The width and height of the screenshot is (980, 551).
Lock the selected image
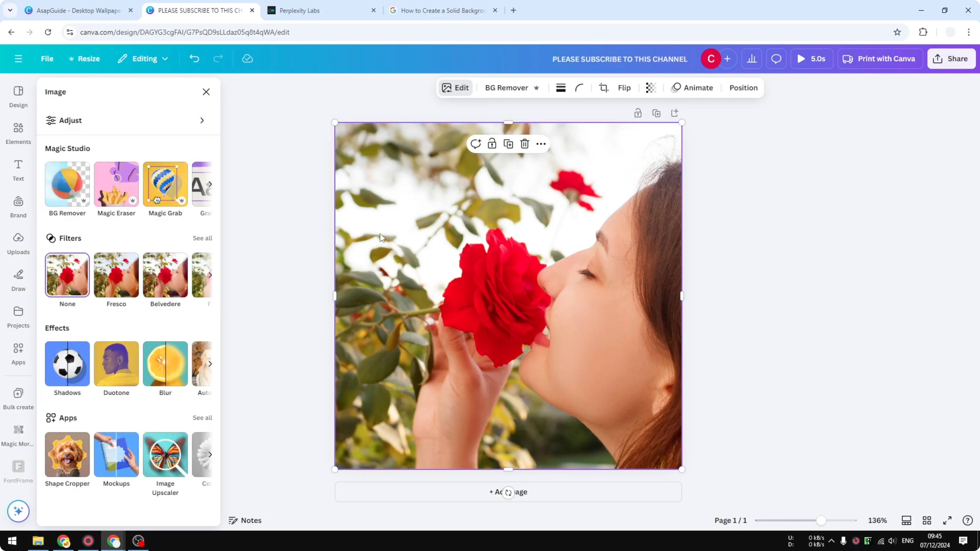tap(492, 143)
